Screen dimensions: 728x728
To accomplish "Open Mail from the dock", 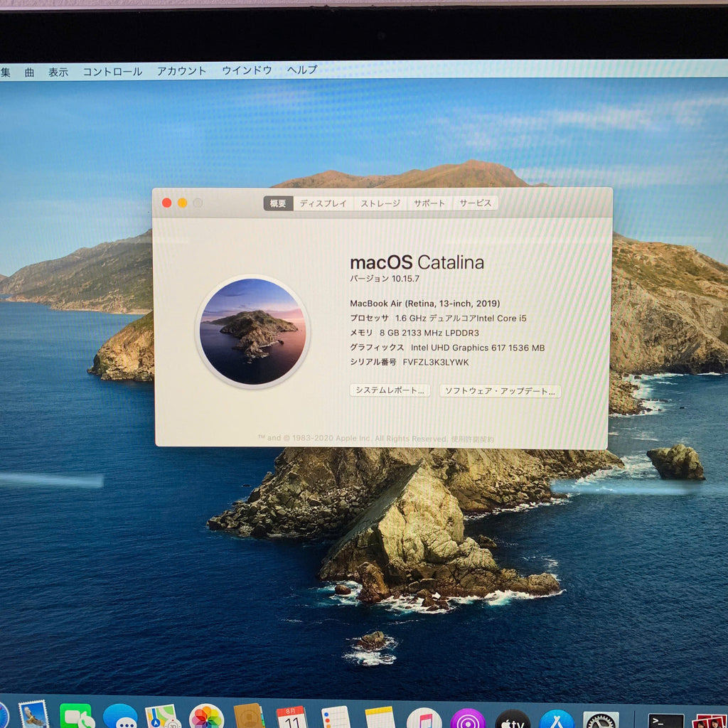I will pyautogui.click(x=33, y=714).
